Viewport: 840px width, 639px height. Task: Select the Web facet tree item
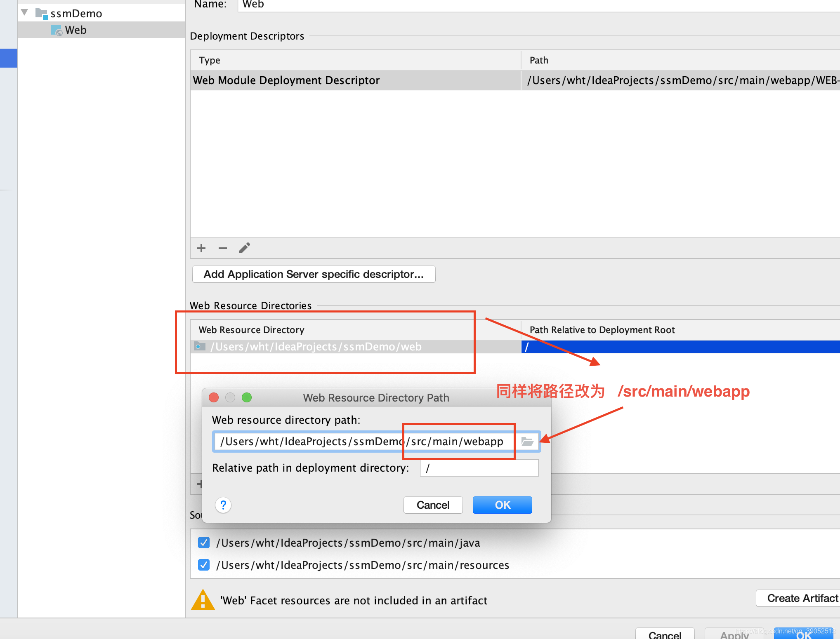76,30
